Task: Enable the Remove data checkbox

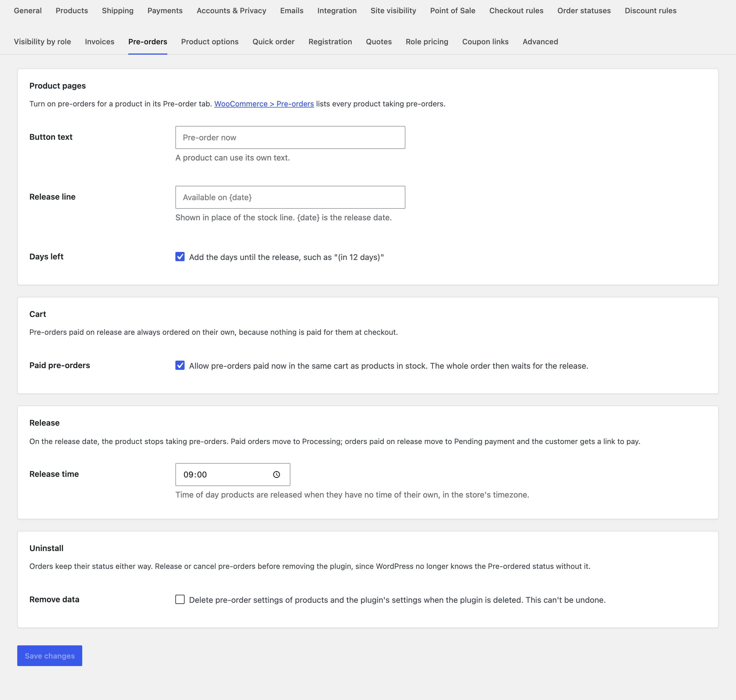Action: click(180, 600)
